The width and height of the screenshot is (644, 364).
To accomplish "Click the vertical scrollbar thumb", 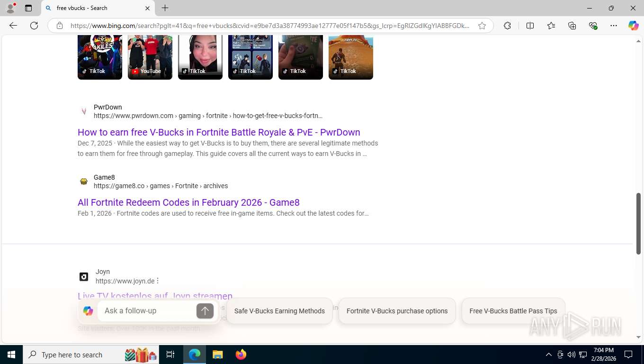I will point(638,224).
